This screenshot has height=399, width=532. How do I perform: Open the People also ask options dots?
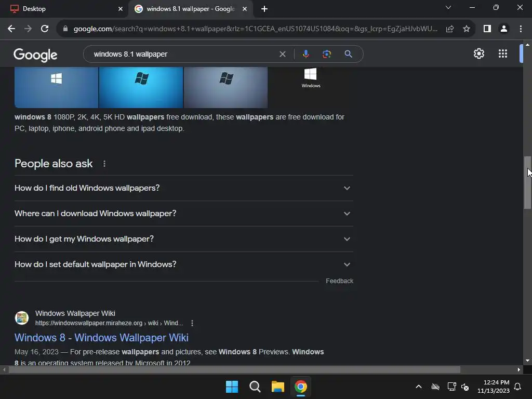104,164
